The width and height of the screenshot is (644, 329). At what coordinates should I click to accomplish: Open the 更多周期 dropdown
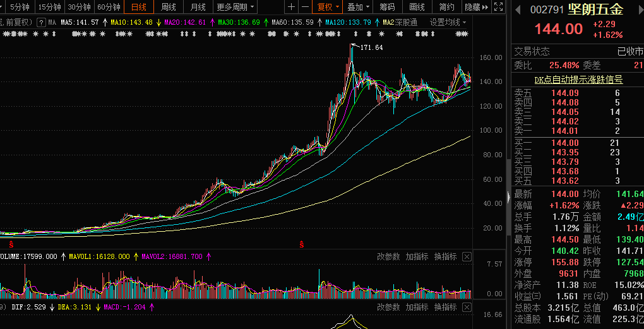tap(236, 7)
